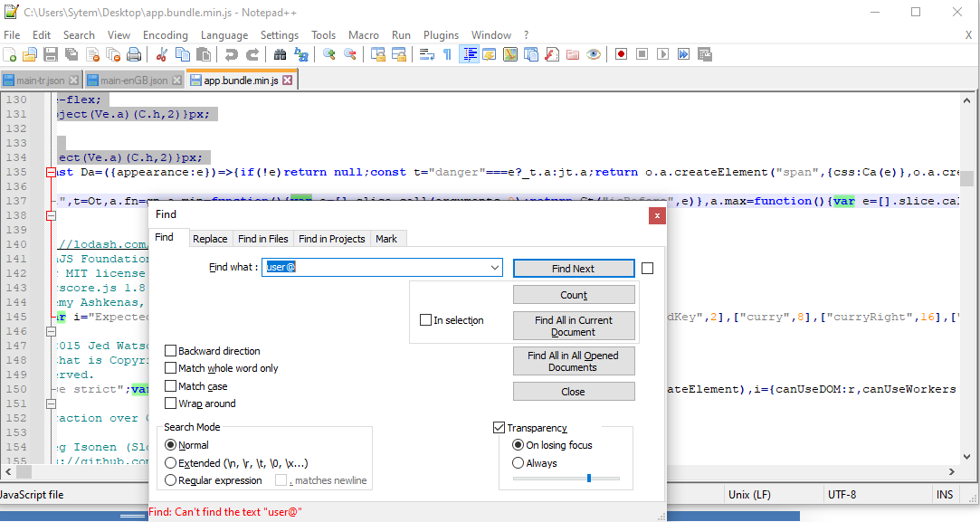Enable Match case checkbox
This screenshot has width=980, height=522.
(171, 386)
